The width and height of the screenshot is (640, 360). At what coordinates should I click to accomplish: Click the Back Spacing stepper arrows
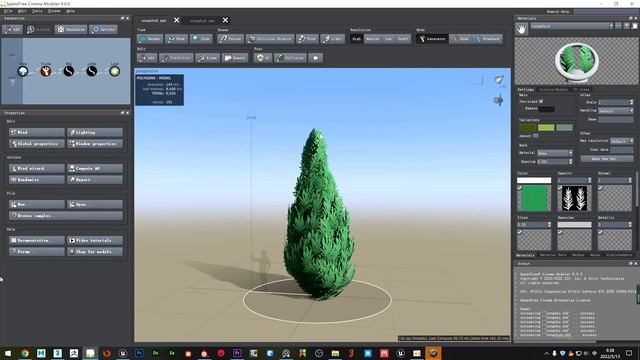pyautogui.click(x=571, y=162)
